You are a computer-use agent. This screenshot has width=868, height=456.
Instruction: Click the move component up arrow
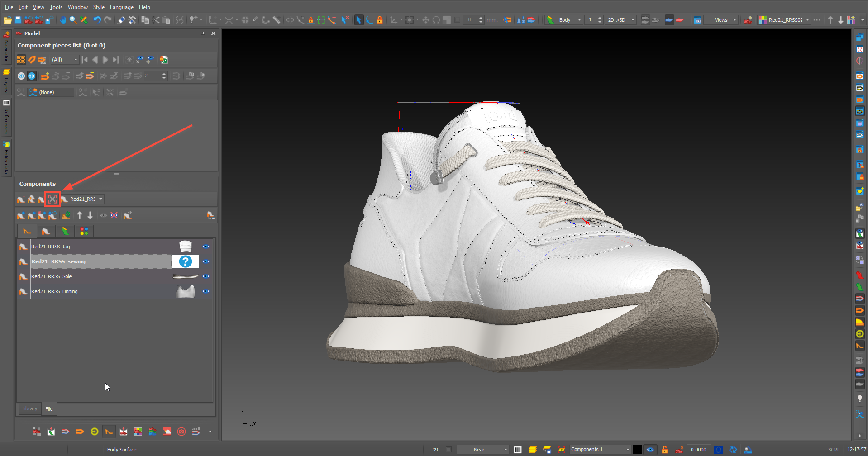click(x=80, y=216)
